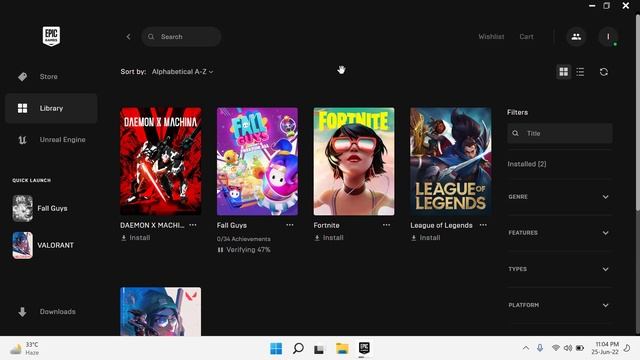Screen dimensions: 640x360
Task: Expand the PLATFORM filter
Action: tap(560, 305)
